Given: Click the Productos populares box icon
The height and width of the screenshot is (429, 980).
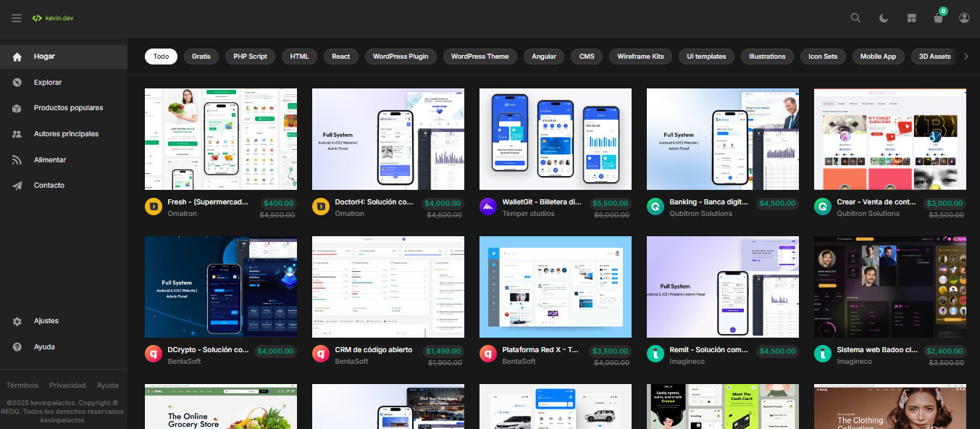Looking at the screenshot, I should click(x=17, y=108).
